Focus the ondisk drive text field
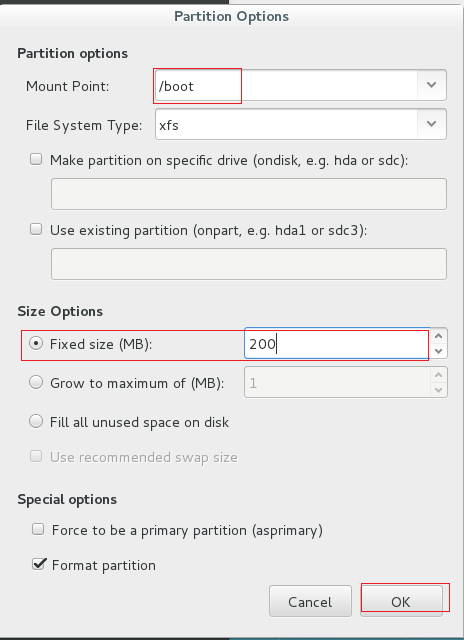The image size is (464, 640). 249,194
